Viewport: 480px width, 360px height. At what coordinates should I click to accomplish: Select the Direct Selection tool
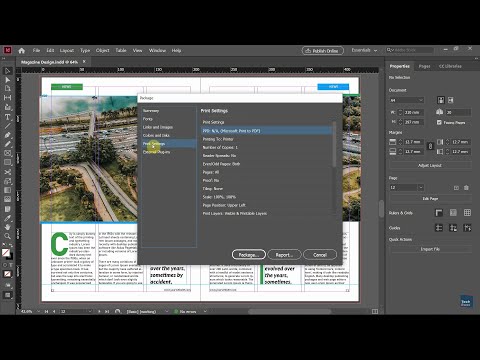7,80
